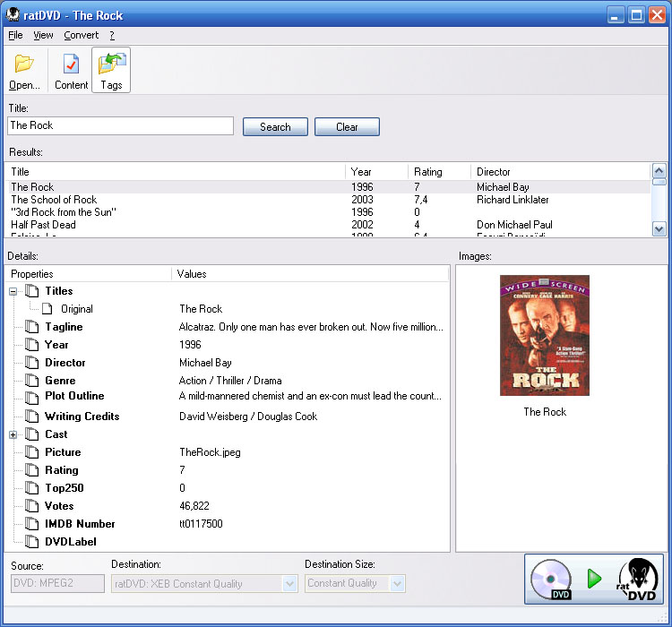This screenshot has height=627, width=672.
Task: Click the page icon beside Tagline
Action: click(x=32, y=327)
